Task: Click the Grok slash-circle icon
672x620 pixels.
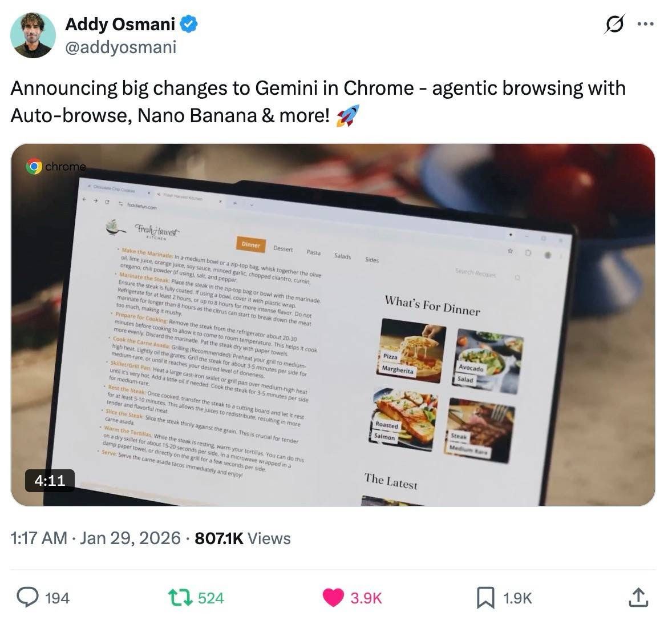Action: click(x=614, y=24)
